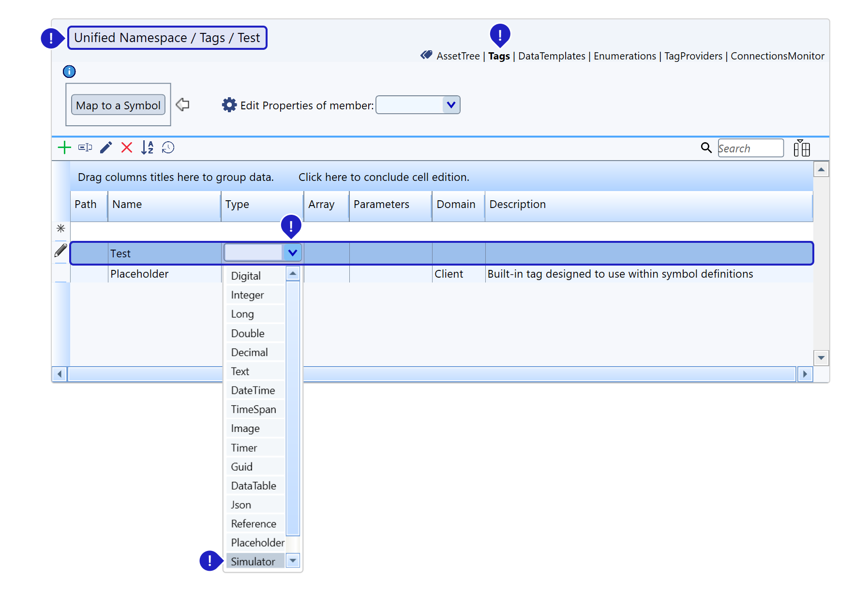Choose Double in the type dropdown list
This screenshot has height=594, width=868.
click(x=248, y=333)
